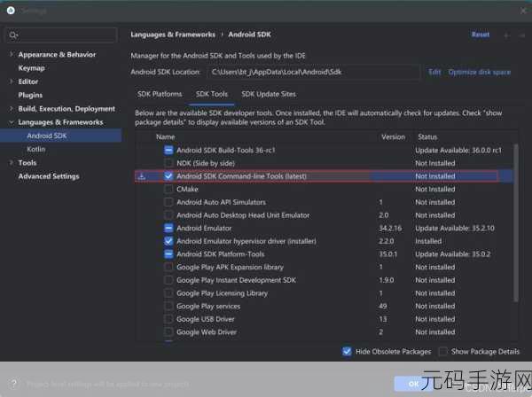Image resolution: width=532 pixels, height=397 pixels.
Task: Click the Android SDK Location path field
Action: tap(313, 72)
